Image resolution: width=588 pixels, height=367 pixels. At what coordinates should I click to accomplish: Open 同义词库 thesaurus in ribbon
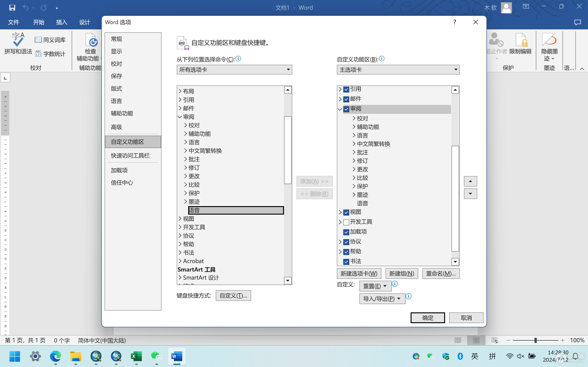(50, 39)
